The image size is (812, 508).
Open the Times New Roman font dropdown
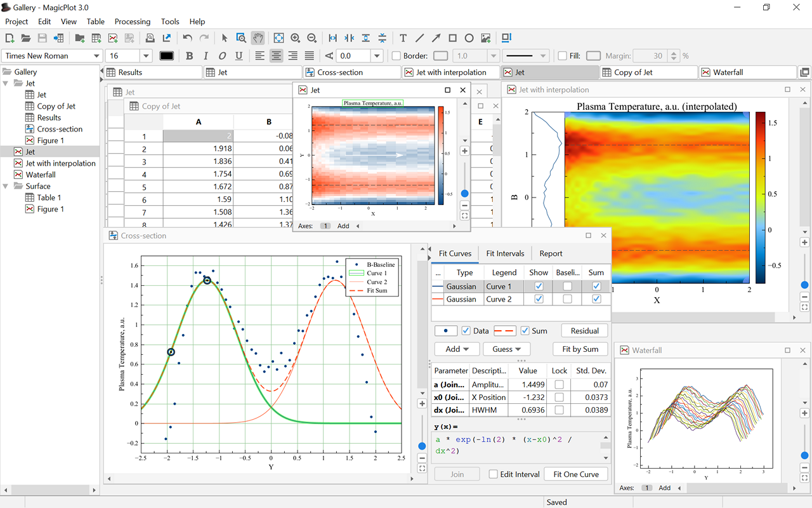96,56
